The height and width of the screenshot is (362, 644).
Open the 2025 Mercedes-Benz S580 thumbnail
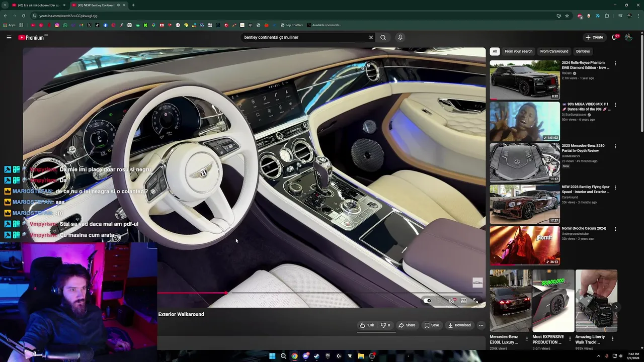tap(525, 162)
